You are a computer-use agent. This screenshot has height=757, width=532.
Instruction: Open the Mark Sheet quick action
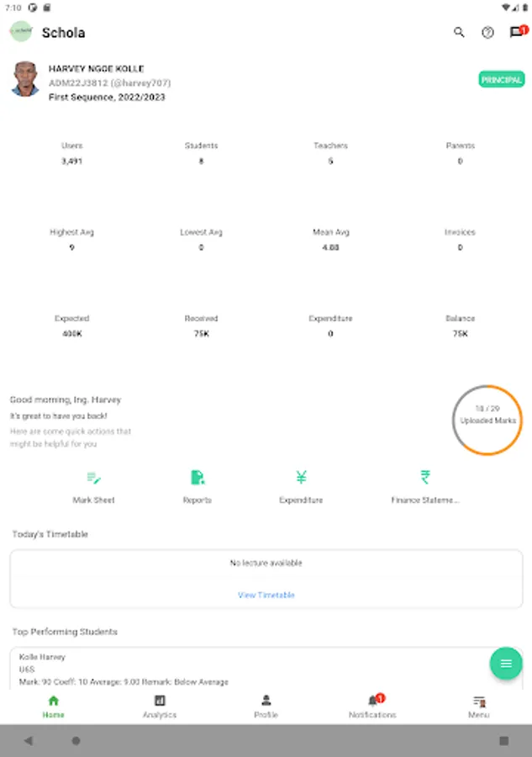pyautogui.click(x=93, y=487)
